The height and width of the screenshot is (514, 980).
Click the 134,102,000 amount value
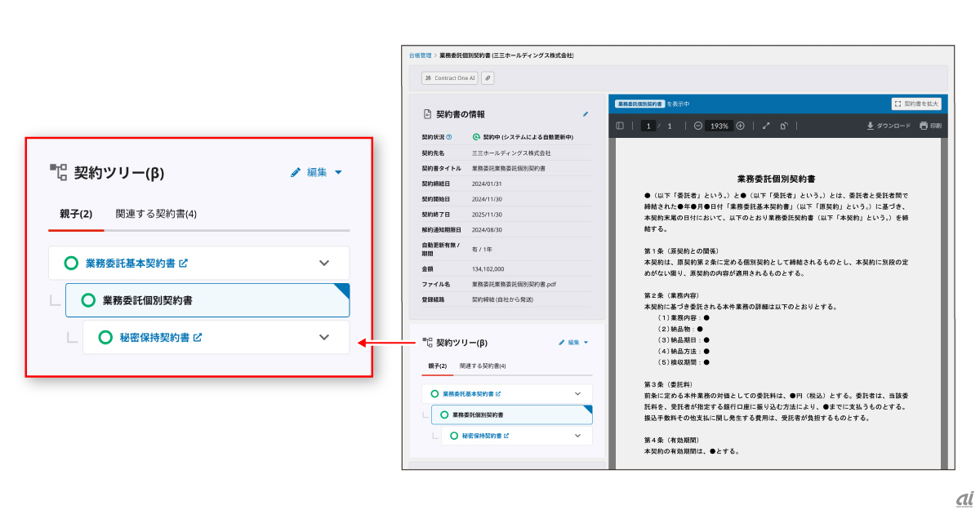point(488,268)
